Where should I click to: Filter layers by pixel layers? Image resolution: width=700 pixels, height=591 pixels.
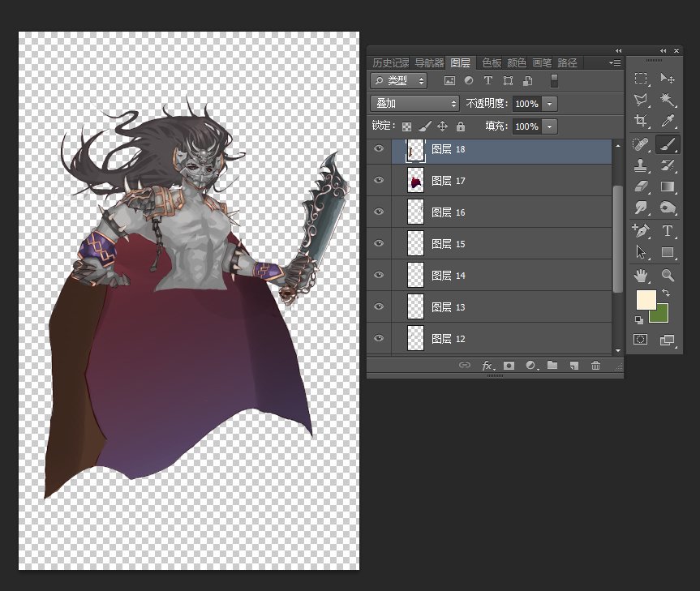point(449,81)
